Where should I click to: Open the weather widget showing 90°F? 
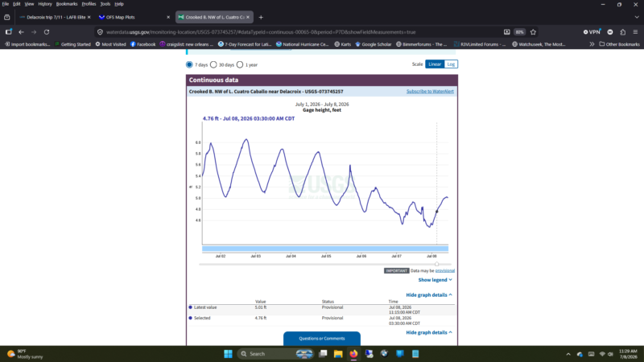[26, 354]
